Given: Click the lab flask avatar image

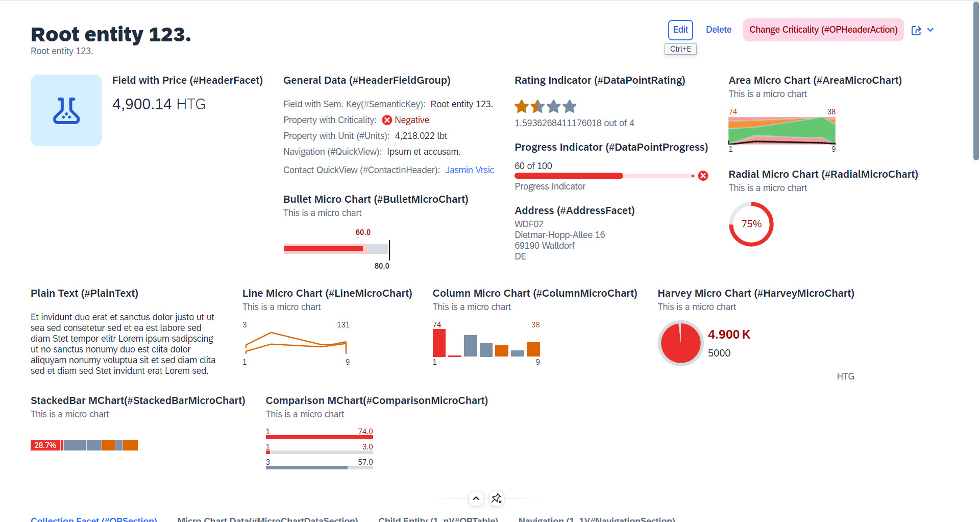Looking at the screenshot, I should [66, 110].
